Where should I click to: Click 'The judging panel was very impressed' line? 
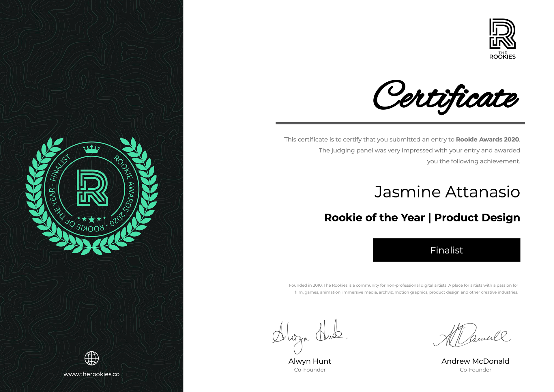point(419,150)
